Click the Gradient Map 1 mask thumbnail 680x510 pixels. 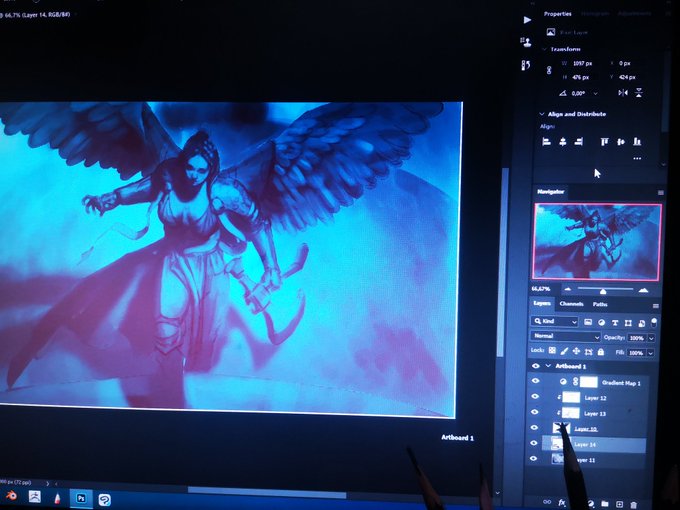click(588, 382)
